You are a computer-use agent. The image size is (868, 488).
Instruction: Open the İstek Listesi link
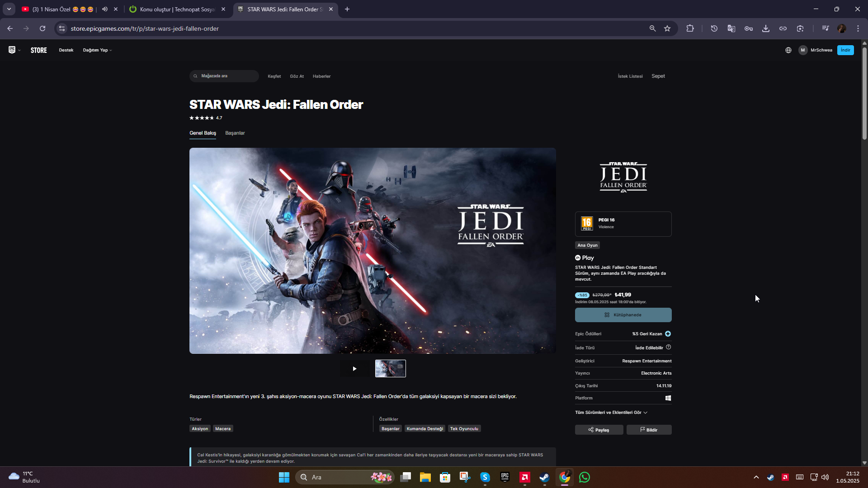tap(630, 76)
